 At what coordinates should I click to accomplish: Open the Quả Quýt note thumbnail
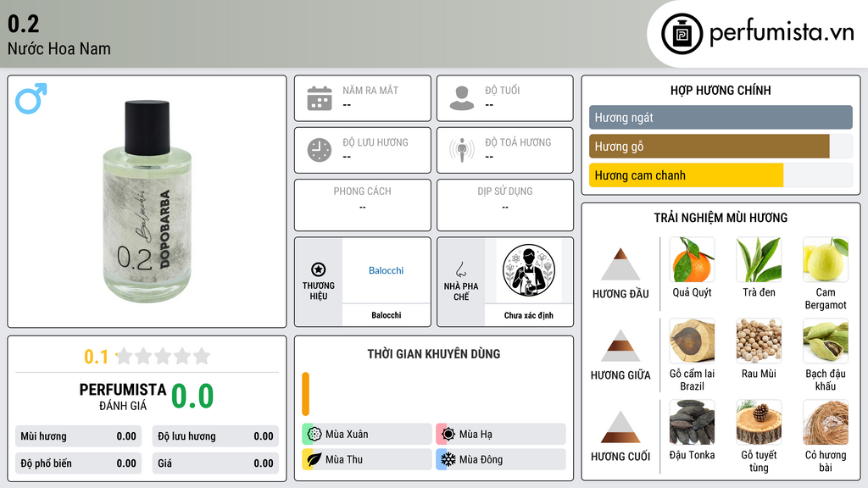point(692,260)
